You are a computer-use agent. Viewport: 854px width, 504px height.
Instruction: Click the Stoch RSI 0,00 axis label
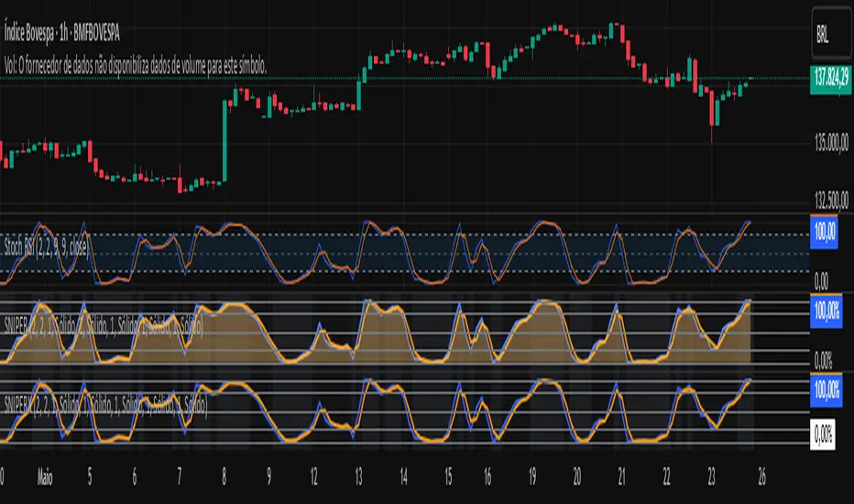tap(821, 281)
